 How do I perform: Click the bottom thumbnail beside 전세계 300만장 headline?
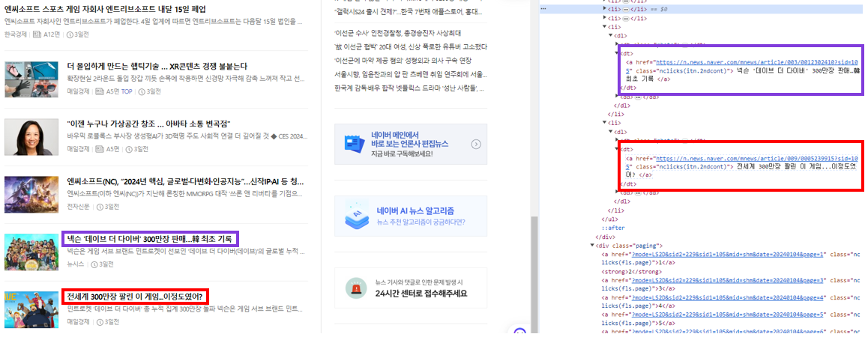click(31, 309)
